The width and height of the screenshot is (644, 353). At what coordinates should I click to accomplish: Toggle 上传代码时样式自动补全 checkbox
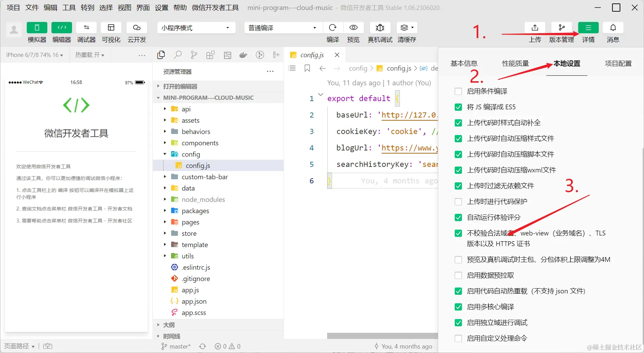pyautogui.click(x=458, y=123)
